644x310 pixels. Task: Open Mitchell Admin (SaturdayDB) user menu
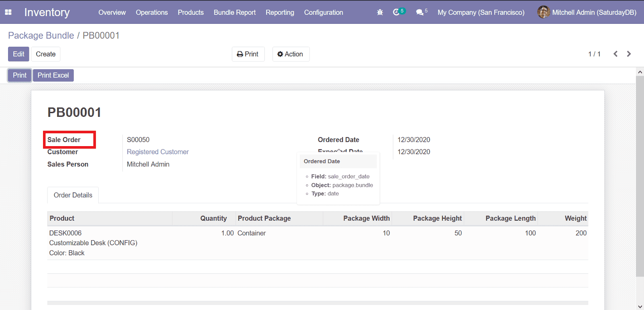pyautogui.click(x=587, y=12)
